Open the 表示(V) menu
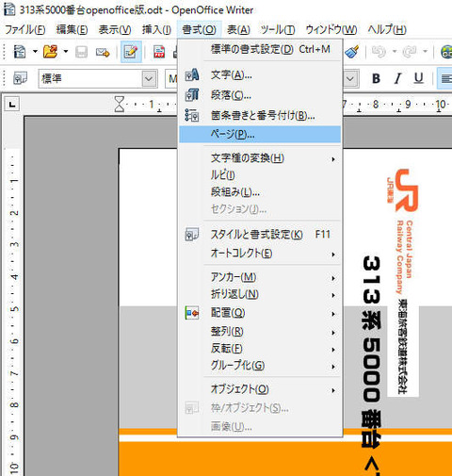452x476 pixels. (x=115, y=30)
